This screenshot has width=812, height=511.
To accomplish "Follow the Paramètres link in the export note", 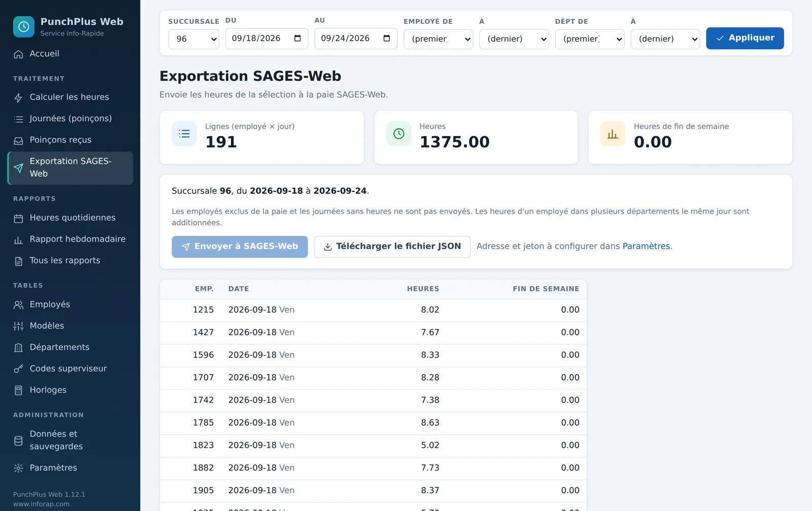I will 646,246.
